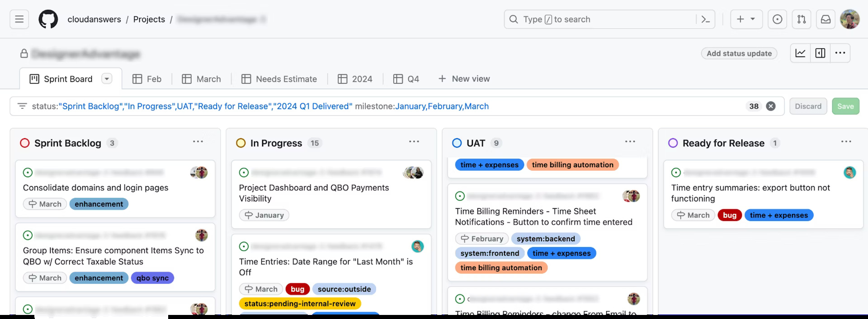Click the red bug label in Ready for Release
Image resolution: width=868 pixels, height=319 pixels.
click(729, 215)
